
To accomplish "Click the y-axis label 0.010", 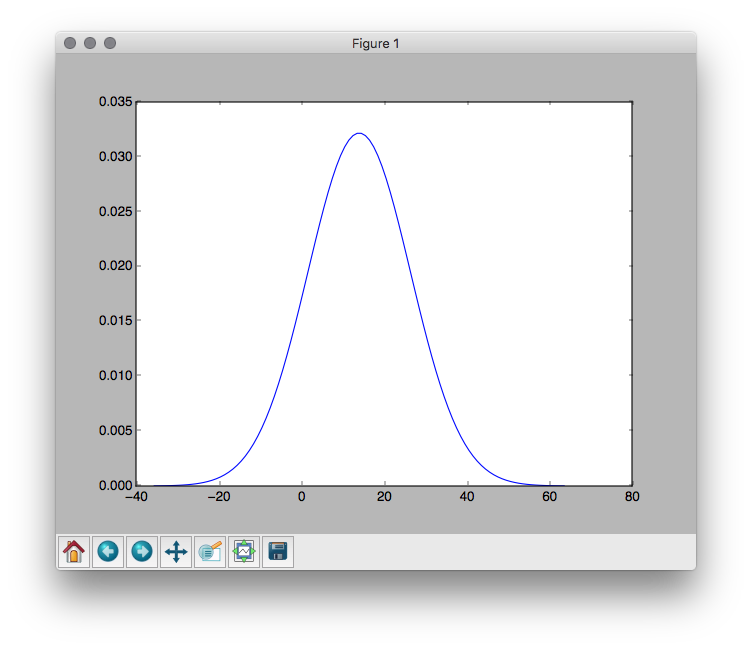I will click(x=115, y=376).
